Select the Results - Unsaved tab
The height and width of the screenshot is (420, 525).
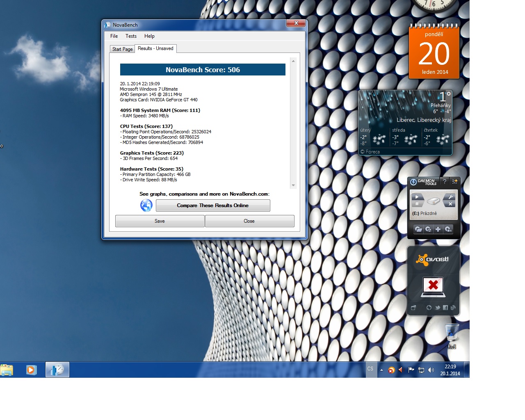coord(155,48)
